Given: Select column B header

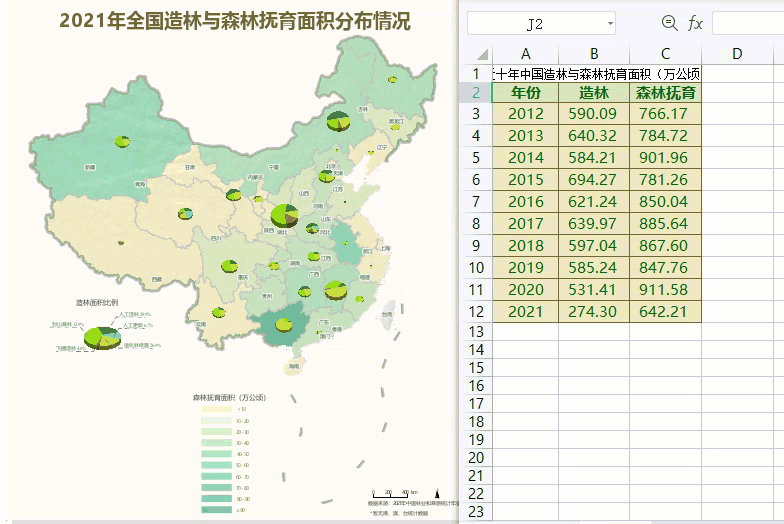Looking at the screenshot, I should tap(594, 54).
